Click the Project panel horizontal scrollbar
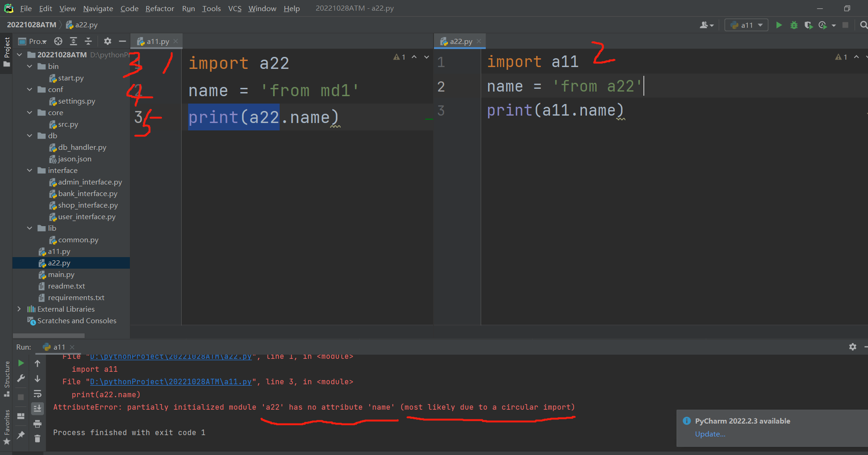This screenshot has width=868, height=455. pyautogui.click(x=49, y=336)
